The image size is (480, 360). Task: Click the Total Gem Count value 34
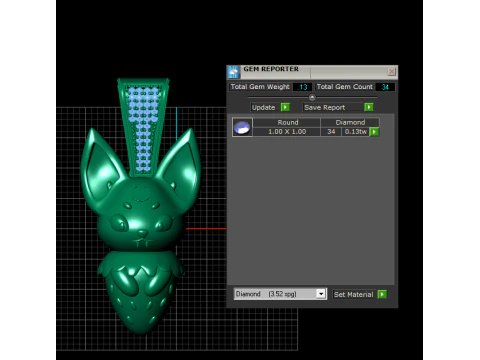point(385,87)
